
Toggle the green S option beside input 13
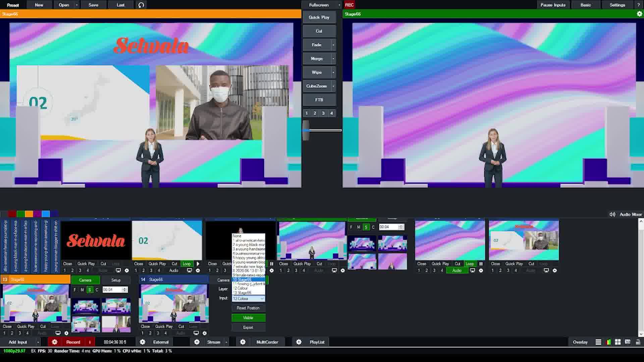coord(90,290)
